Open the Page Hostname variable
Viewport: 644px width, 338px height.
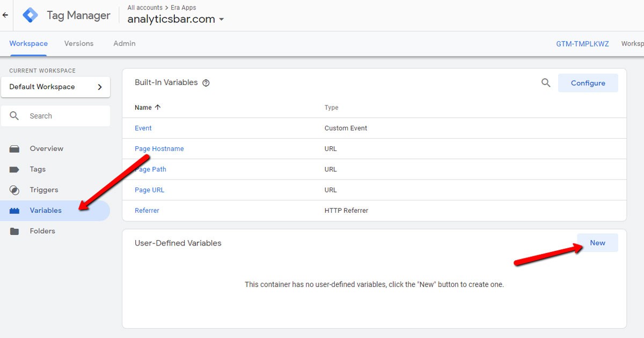159,148
